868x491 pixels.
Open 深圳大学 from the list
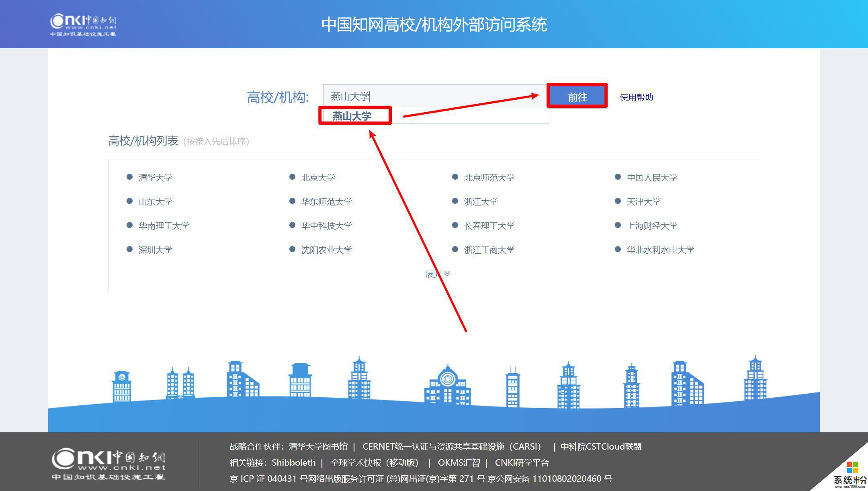coord(155,250)
